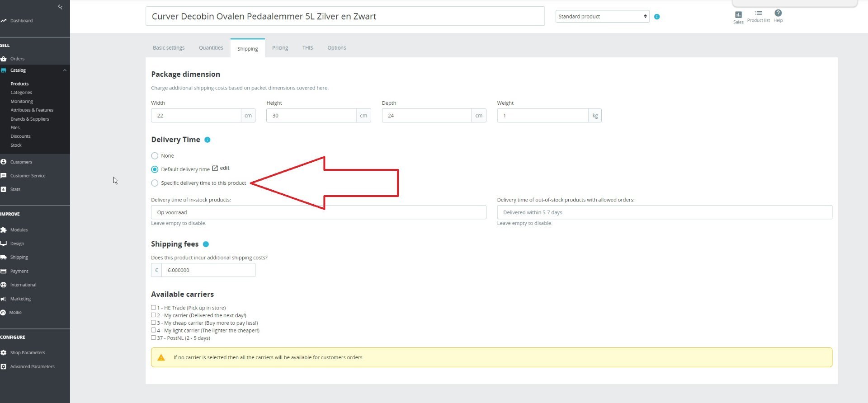The height and width of the screenshot is (403, 868).
Task: Click the Width input field
Action: 196,116
